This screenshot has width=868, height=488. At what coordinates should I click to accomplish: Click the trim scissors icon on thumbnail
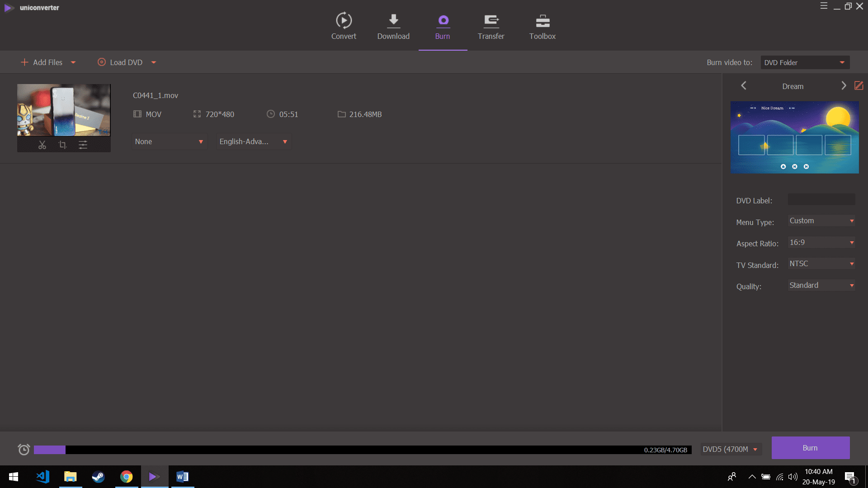42,145
